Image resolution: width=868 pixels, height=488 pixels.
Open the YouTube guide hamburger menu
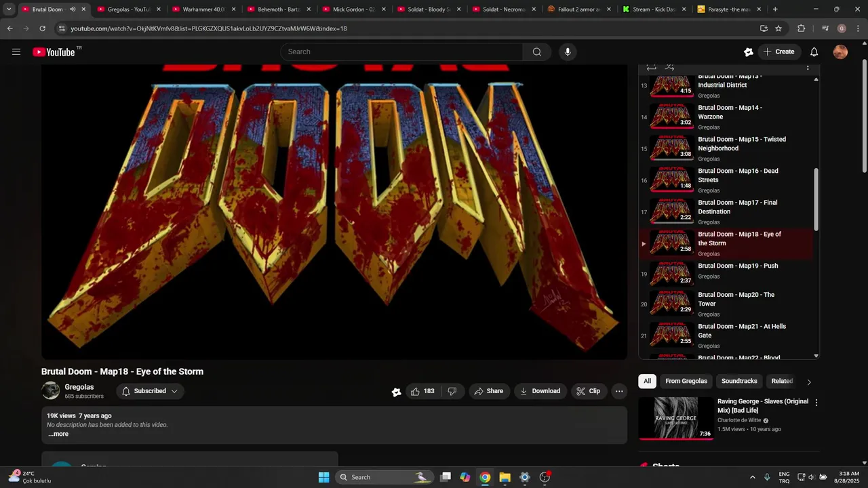(x=16, y=52)
